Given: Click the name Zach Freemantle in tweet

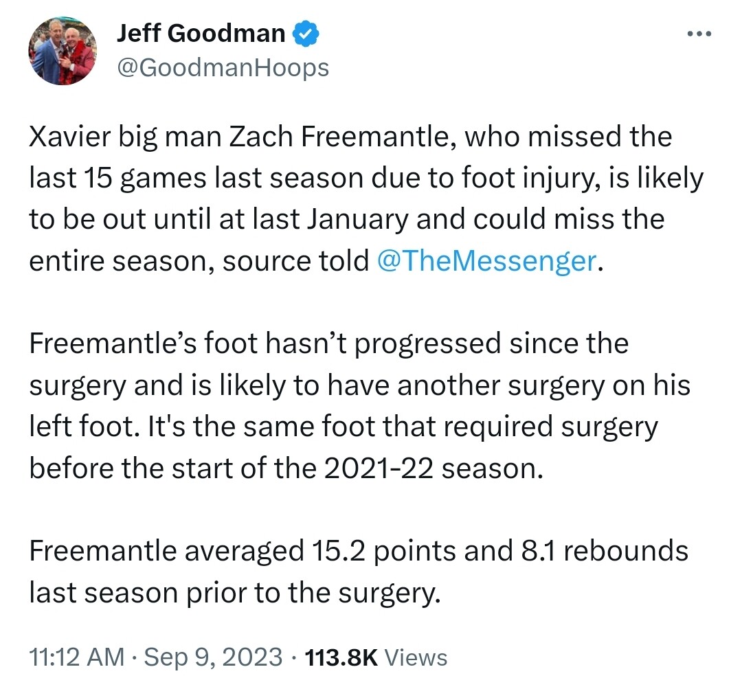Looking at the screenshot, I should coord(343,137).
